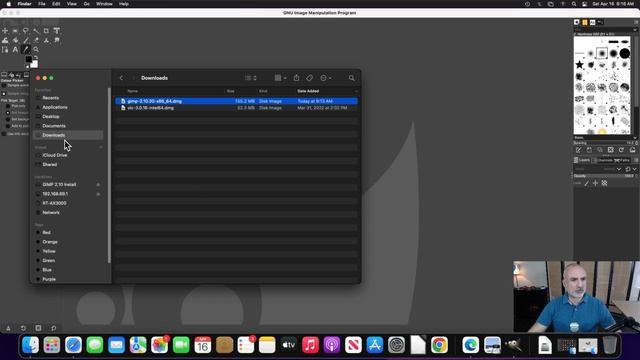
Task: Select the Text tool
Action: pyautogui.click(x=15, y=49)
